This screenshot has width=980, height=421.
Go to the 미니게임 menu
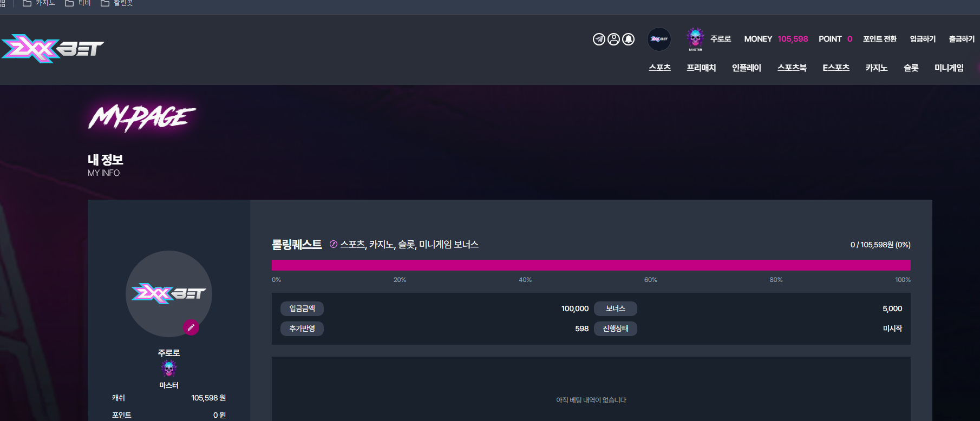tap(949, 68)
